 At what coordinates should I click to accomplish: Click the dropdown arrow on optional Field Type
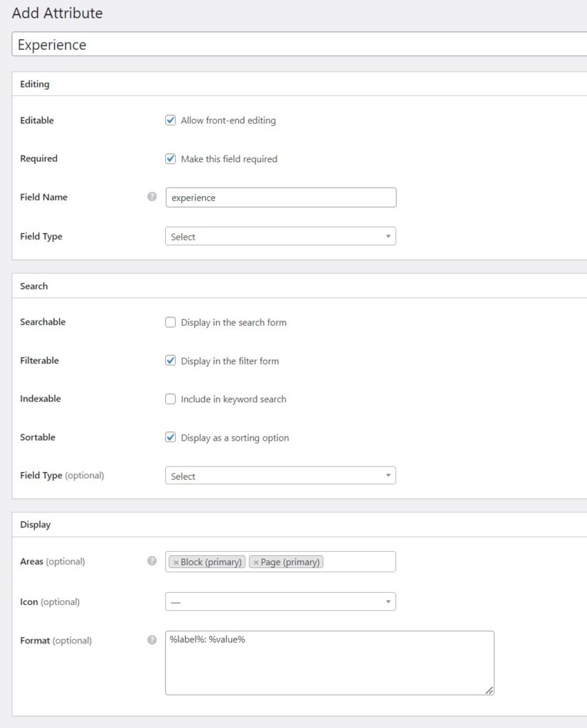coord(388,475)
